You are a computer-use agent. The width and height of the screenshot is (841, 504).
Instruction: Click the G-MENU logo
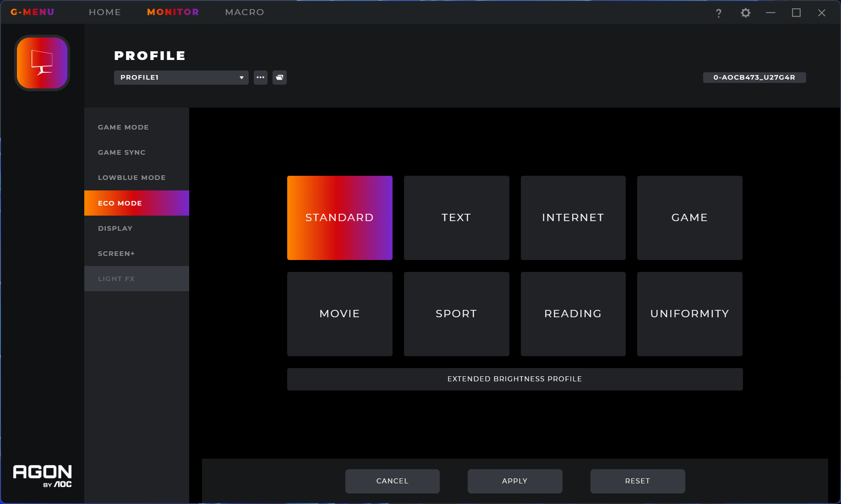point(33,12)
